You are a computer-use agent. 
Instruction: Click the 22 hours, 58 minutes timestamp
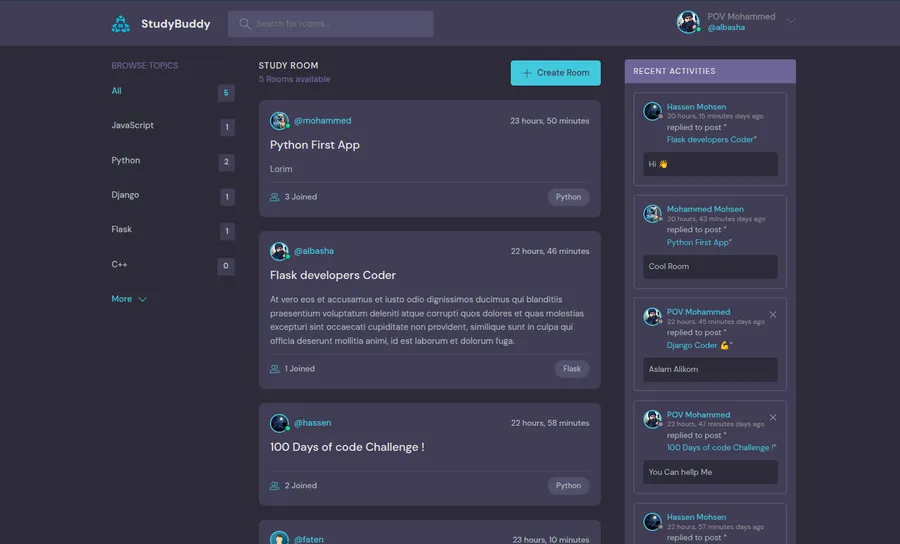(550, 423)
